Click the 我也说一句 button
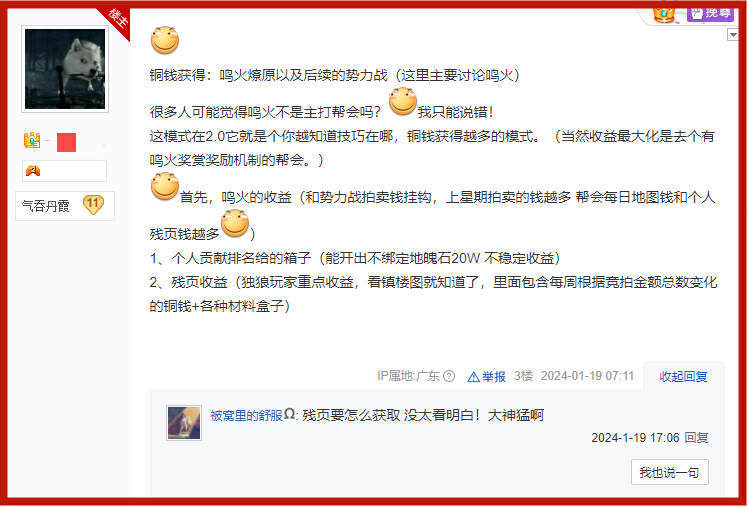 pos(669,472)
